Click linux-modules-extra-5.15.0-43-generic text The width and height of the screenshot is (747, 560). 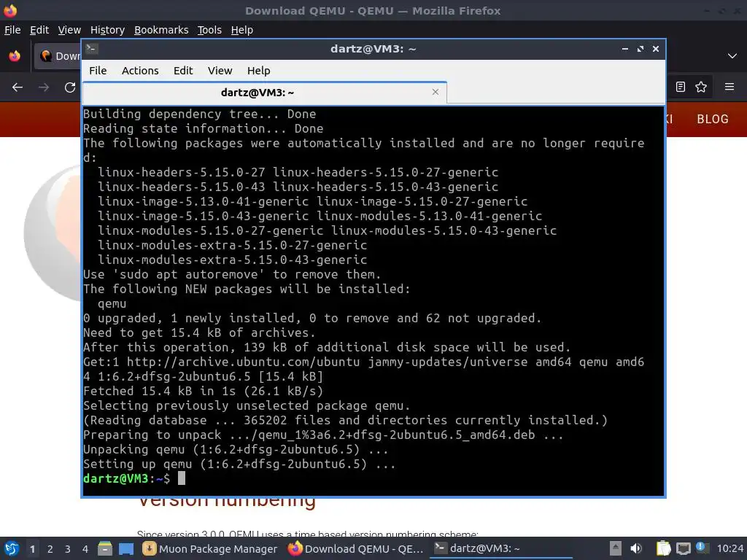pyautogui.click(x=233, y=260)
